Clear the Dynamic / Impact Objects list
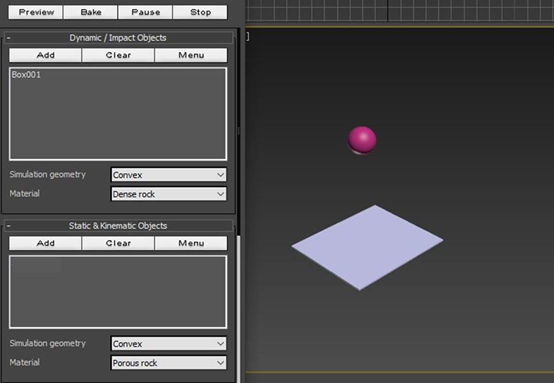This screenshot has width=554, height=383. pos(118,55)
